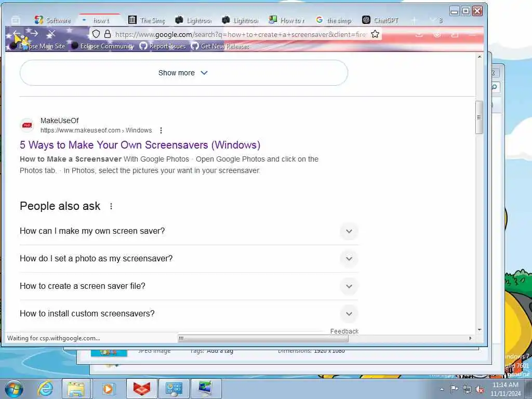The width and height of the screenshot is (532, 399).
Task: Open the Get New Releases bookmark
Action: pyautogui.click(x=220, y=46)
